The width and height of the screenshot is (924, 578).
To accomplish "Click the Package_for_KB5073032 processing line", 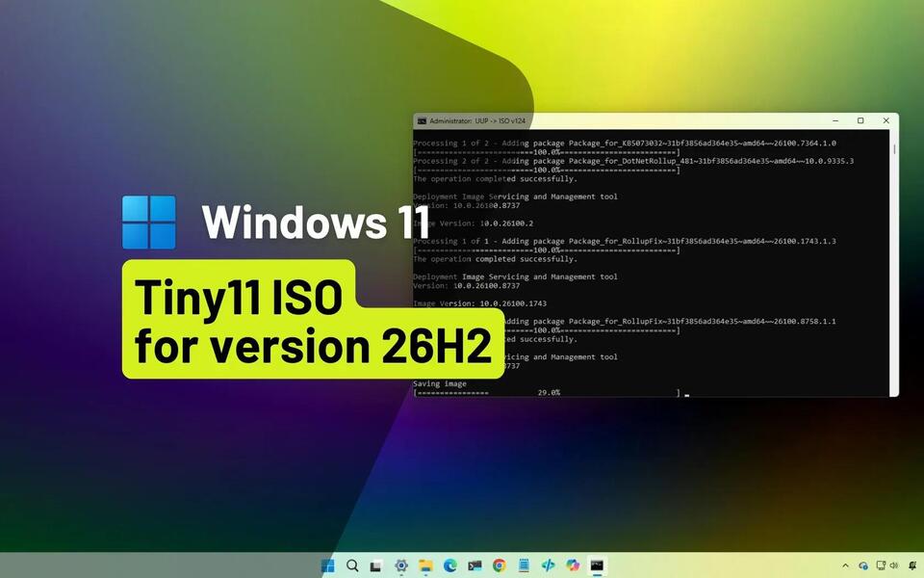I will click(x=625, y=144).
